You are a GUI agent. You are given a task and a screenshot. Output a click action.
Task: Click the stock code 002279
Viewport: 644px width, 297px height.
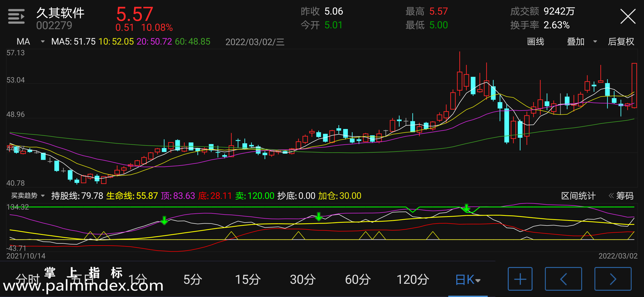(x=54, y=26)
